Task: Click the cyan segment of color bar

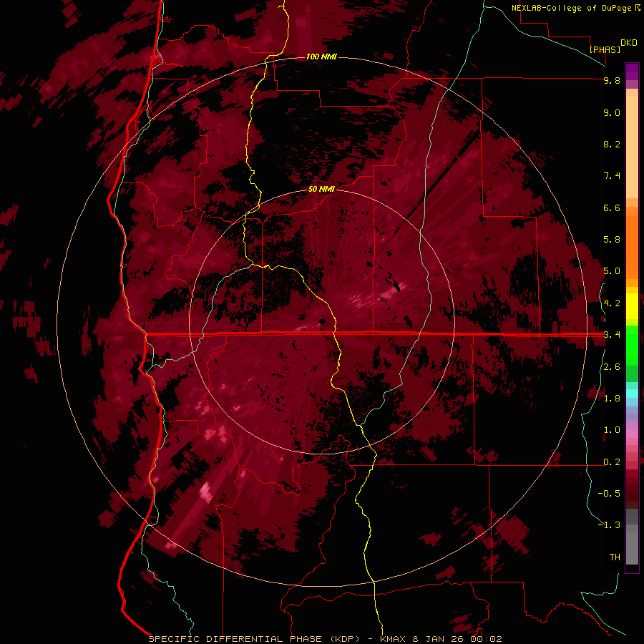Action: point(632,394)
